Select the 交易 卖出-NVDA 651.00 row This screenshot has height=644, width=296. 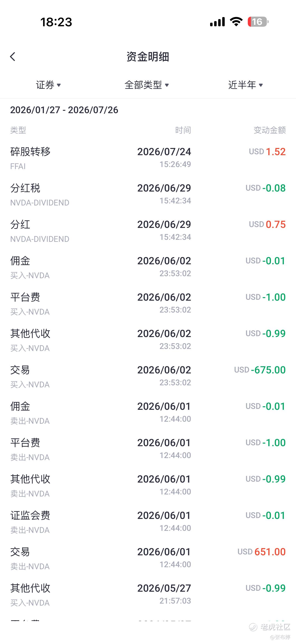(148, 558)
